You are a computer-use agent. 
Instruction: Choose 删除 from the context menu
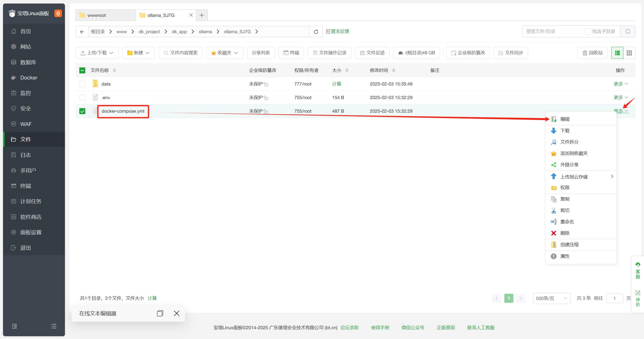pos(581,233)
